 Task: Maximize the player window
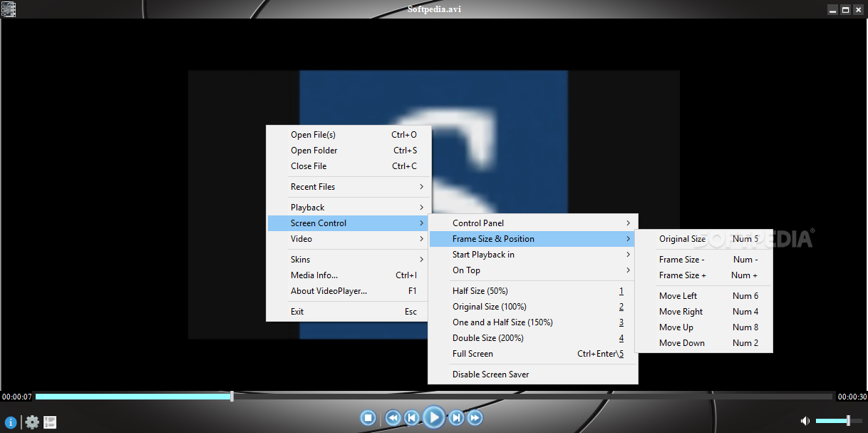[x=846, y=9]
